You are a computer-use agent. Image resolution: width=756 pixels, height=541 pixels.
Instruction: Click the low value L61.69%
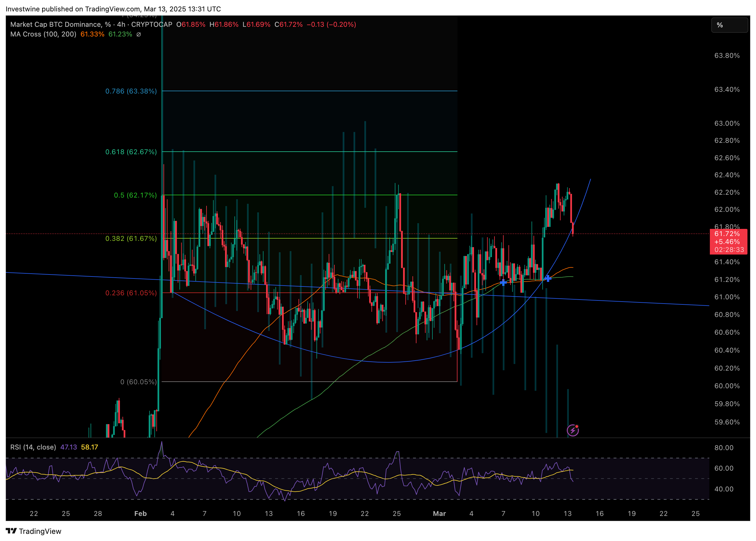pyautogui.click(x=256, y=24)
